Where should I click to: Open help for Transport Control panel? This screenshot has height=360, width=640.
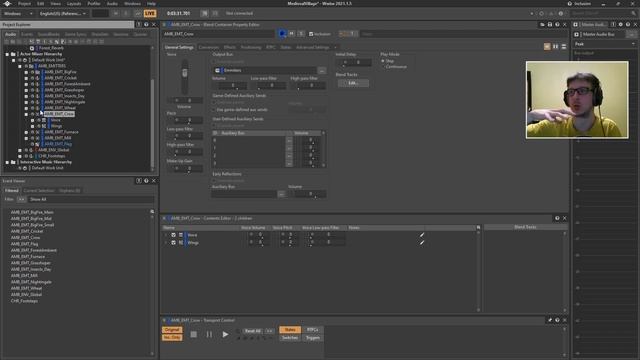click(557, 320)
